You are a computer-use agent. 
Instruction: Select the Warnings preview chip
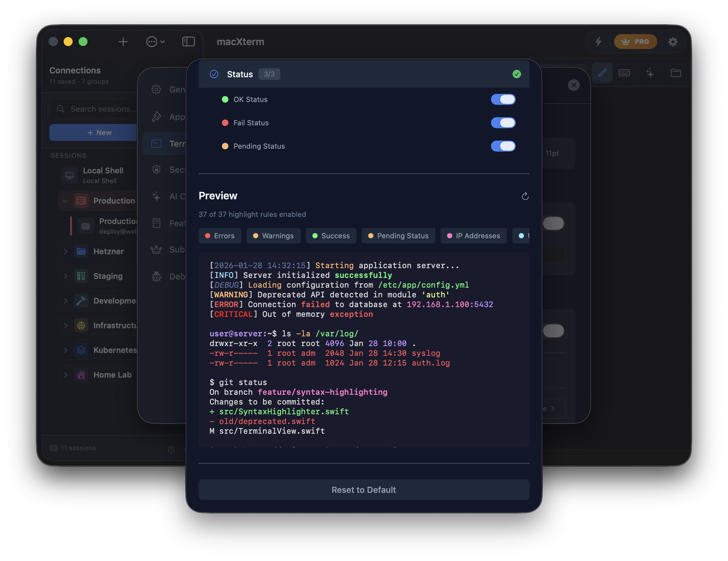(x=273, y=236)
